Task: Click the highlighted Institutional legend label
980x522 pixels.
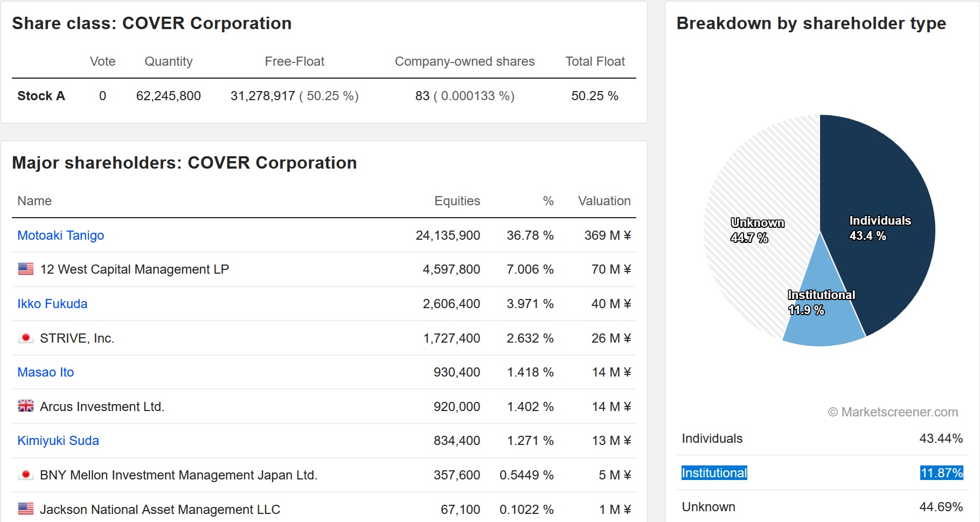Action: tap(714, 473)
